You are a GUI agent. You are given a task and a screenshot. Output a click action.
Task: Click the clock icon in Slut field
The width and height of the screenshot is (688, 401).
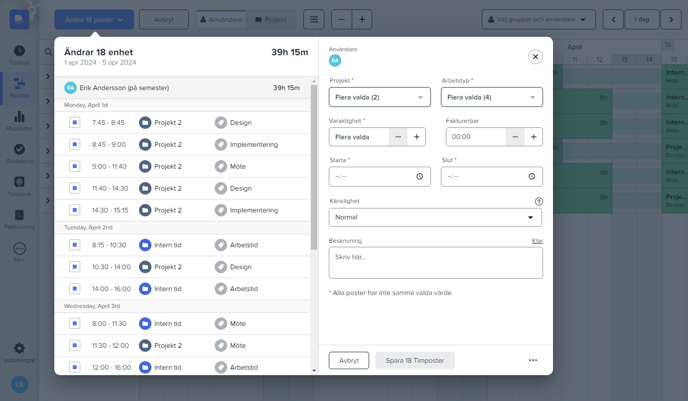[531, 176]
